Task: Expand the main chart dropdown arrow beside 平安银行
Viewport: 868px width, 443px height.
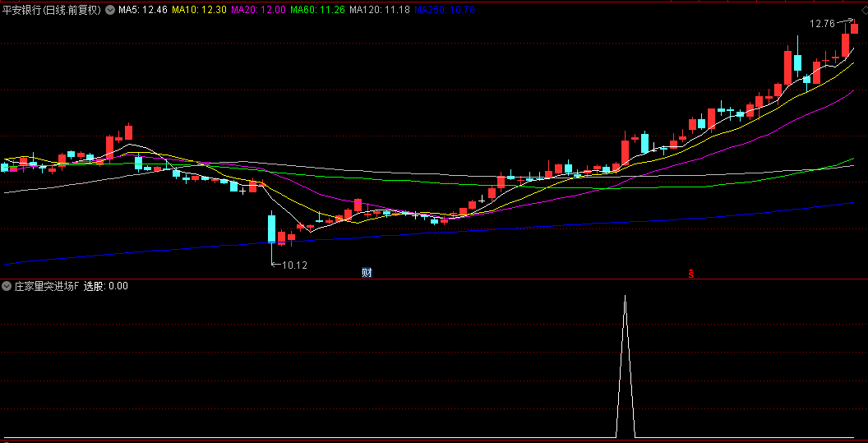Action: click(109, 9)
